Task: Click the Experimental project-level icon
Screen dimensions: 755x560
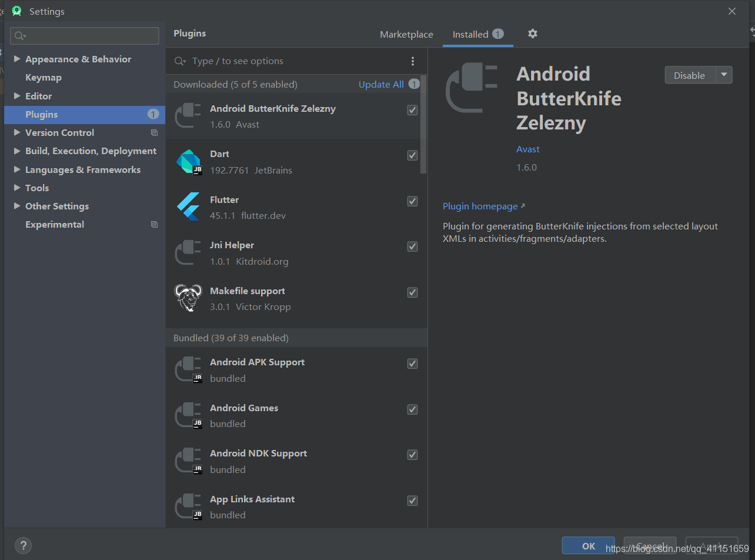Action: [154, 225]
